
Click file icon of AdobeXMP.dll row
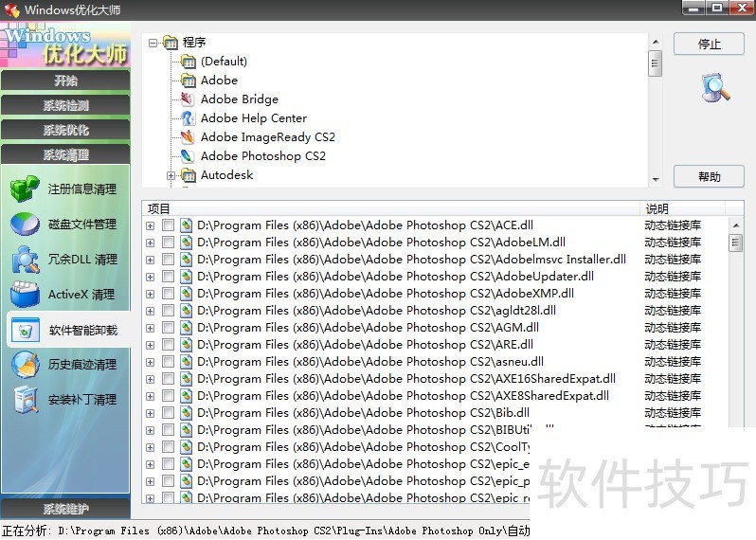tap(186, 294)
